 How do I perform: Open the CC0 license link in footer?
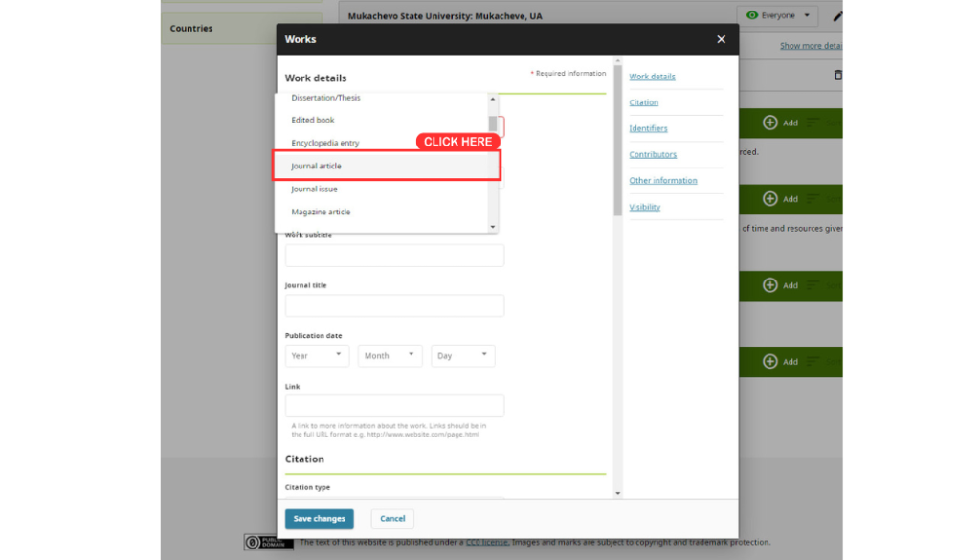pyautogui.click(x=487, y=543)
